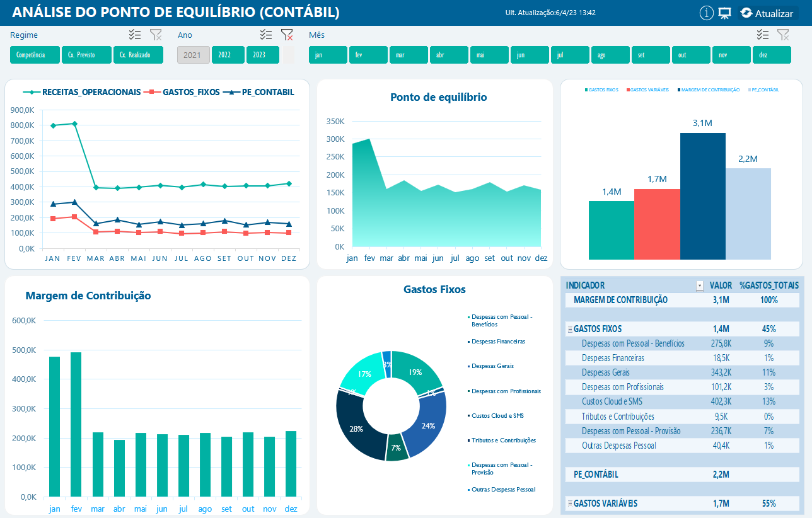Filter month nov in Mês slicer
812x518 pixels.
731,55
